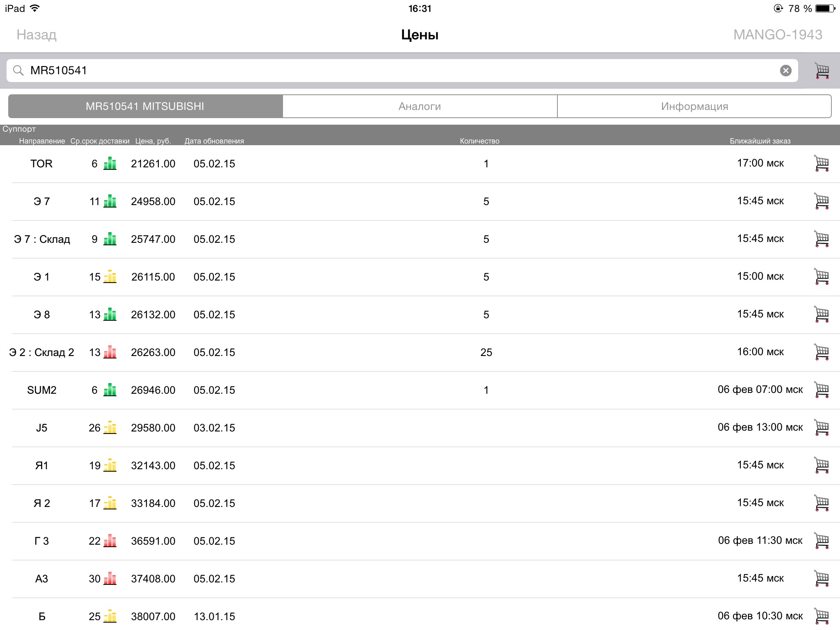Add the TOR offer to cart

coord(821,163)
